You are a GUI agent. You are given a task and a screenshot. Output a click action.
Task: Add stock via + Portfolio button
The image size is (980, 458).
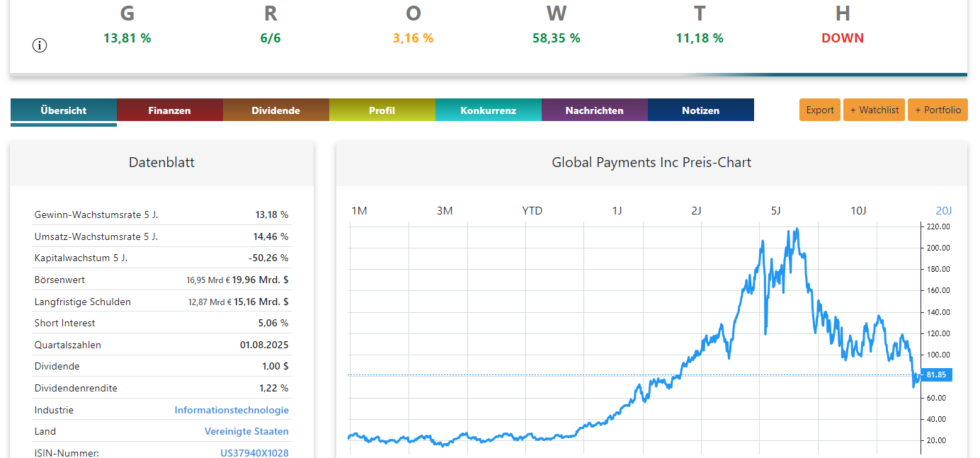[938, 110]
